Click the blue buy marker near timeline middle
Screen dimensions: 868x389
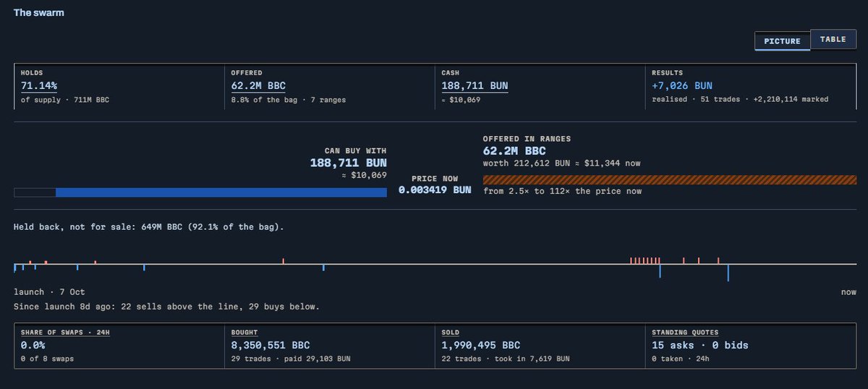coord(323,268)
